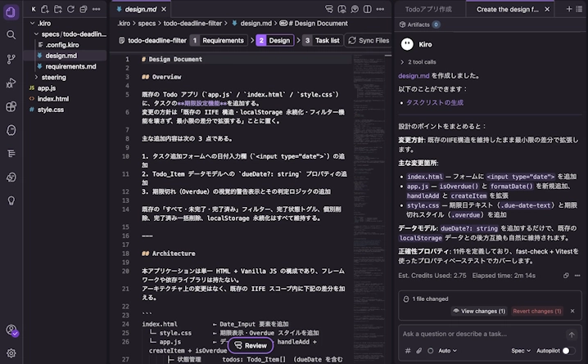Viewport: 588px width, 364px height.
Task: Split the editor with split icon
Action: [x=367, y=9]
